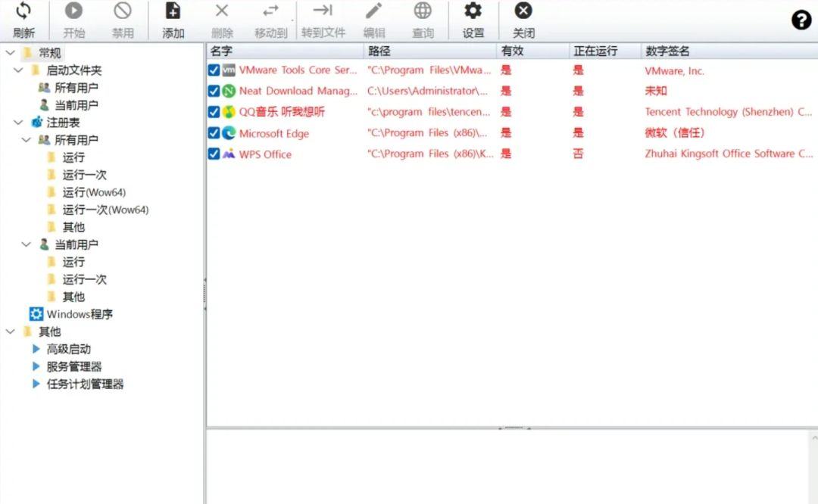Sort by 正在运行 column header
The image size is (818, 504).
click(x=605, y=51)
